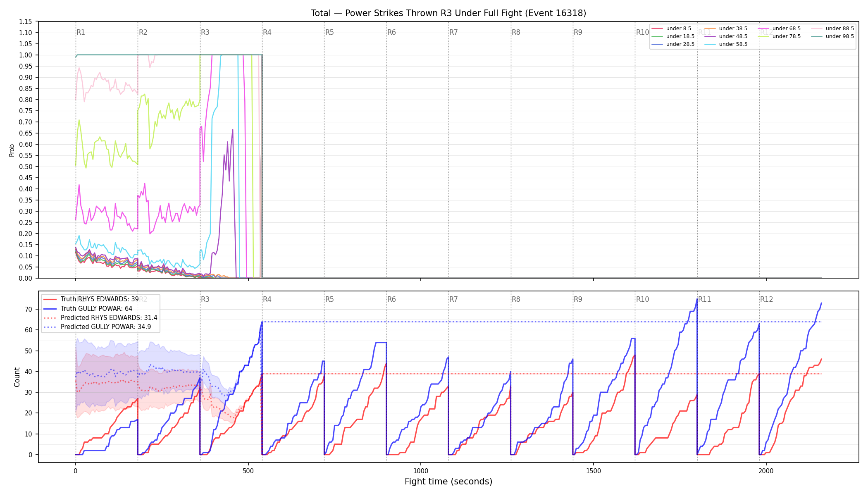
Task: Click the 'Count' y-axis label
Action: (x=17, y=377)
